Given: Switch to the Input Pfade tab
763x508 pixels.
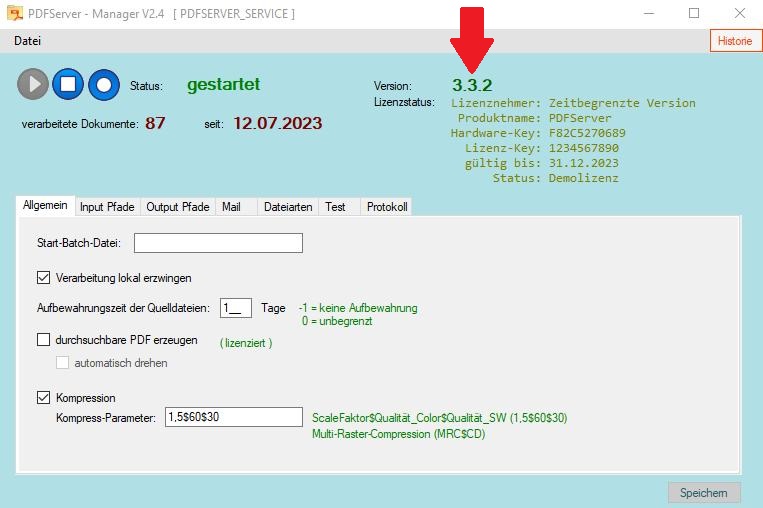Looking at the screenshot, I should [x=107, y=207].
